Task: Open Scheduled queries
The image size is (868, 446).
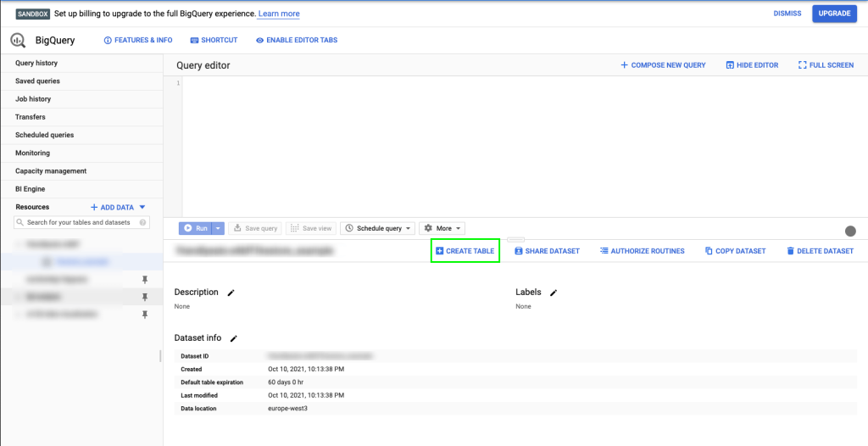Action: [x=82, y=135]
